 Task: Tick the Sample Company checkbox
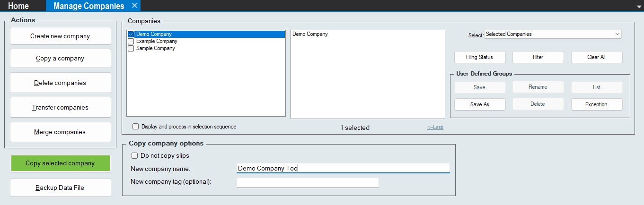(x=131, y=49)
